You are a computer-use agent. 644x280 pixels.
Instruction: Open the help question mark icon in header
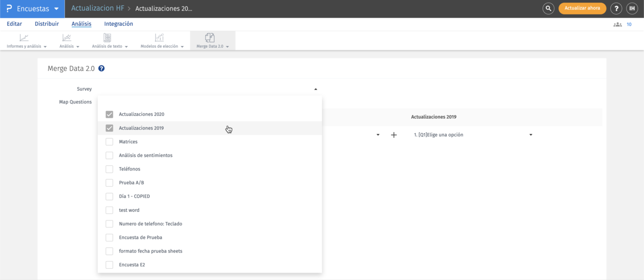click(617, 9)
